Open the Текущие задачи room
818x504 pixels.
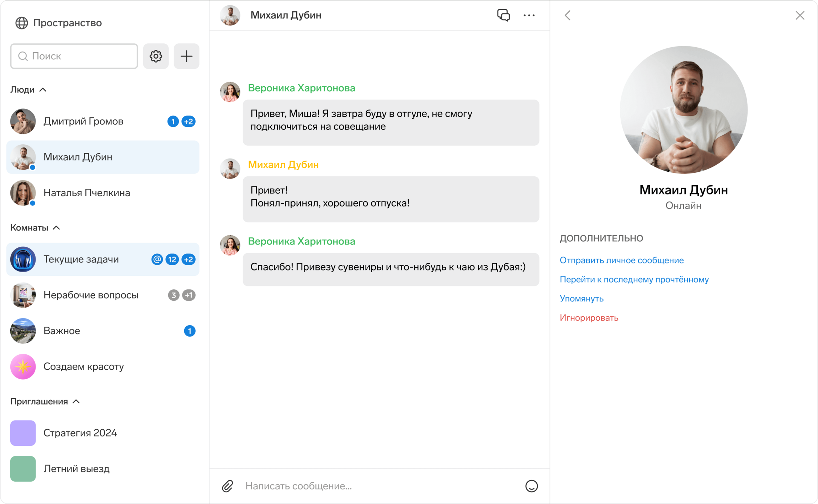[103, 259]
